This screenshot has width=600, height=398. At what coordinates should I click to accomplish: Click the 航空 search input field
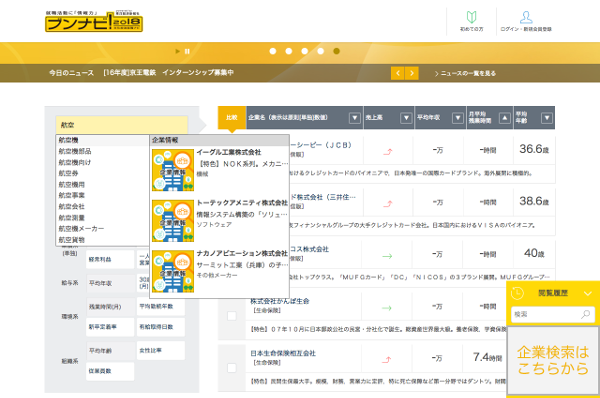pos(122,125)
